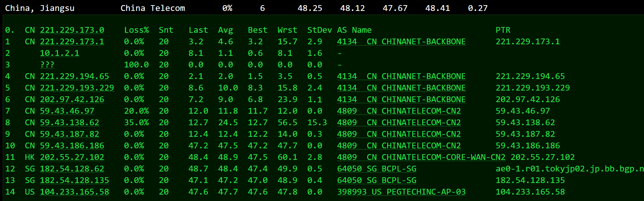Click the Last column header
Screen dimensions: 644x201
198,30
